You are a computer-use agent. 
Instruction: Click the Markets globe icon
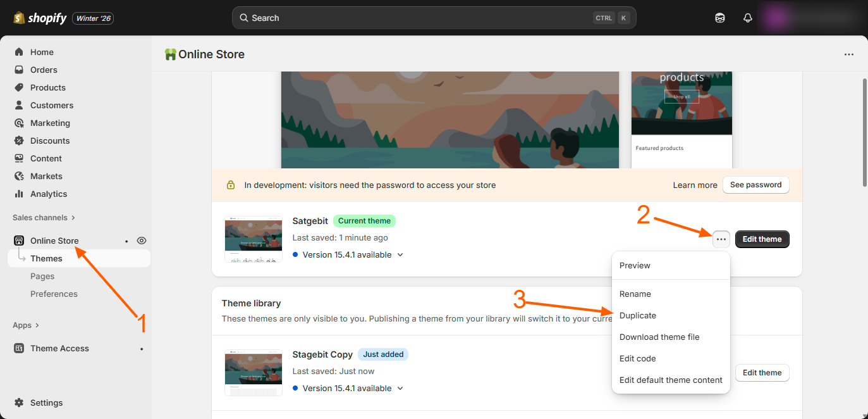19,176
